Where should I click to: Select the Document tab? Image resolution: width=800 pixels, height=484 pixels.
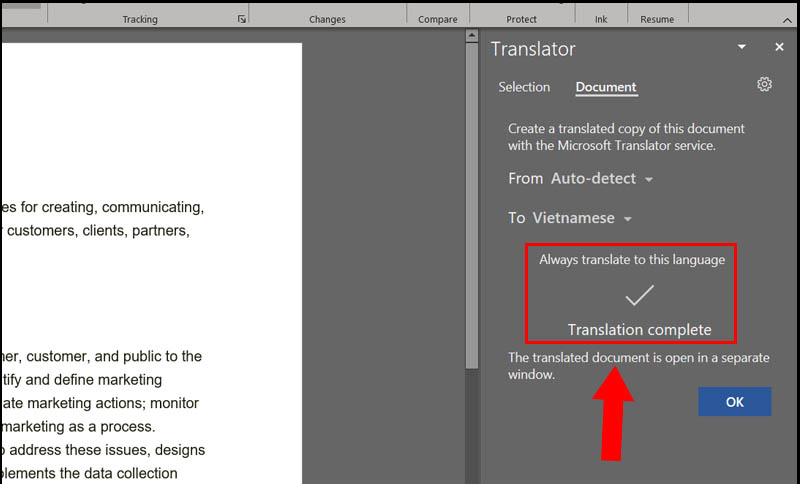(x=606, y=87)
